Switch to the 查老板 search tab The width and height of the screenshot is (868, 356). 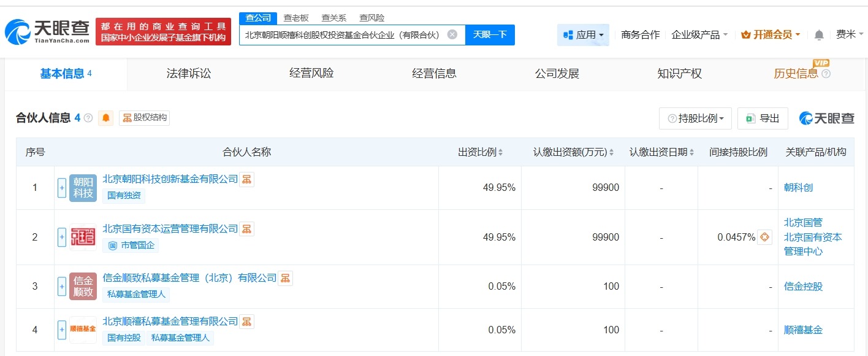point(297,18)
